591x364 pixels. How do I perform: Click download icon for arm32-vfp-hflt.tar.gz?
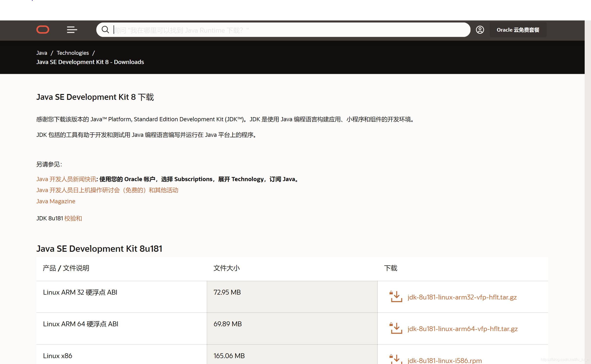pos(396,297)
